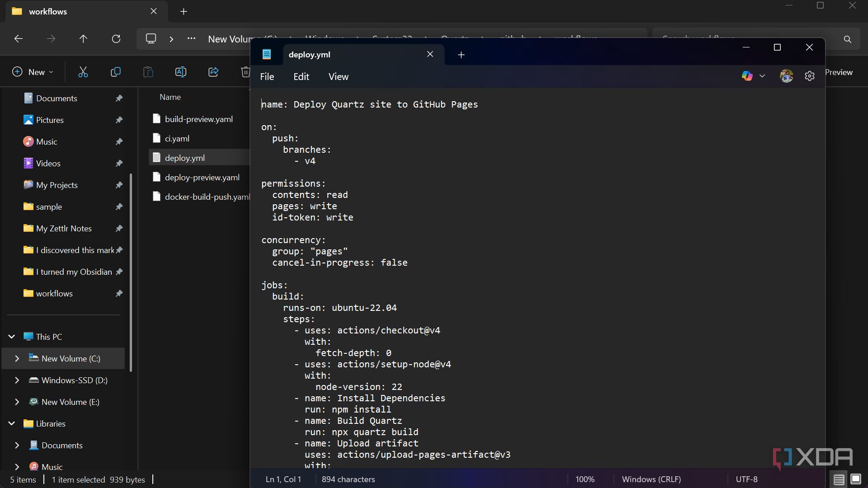Select word wrap view in Notepad status bar
This screenshot has width=868, height=488.
click(839, 479)
